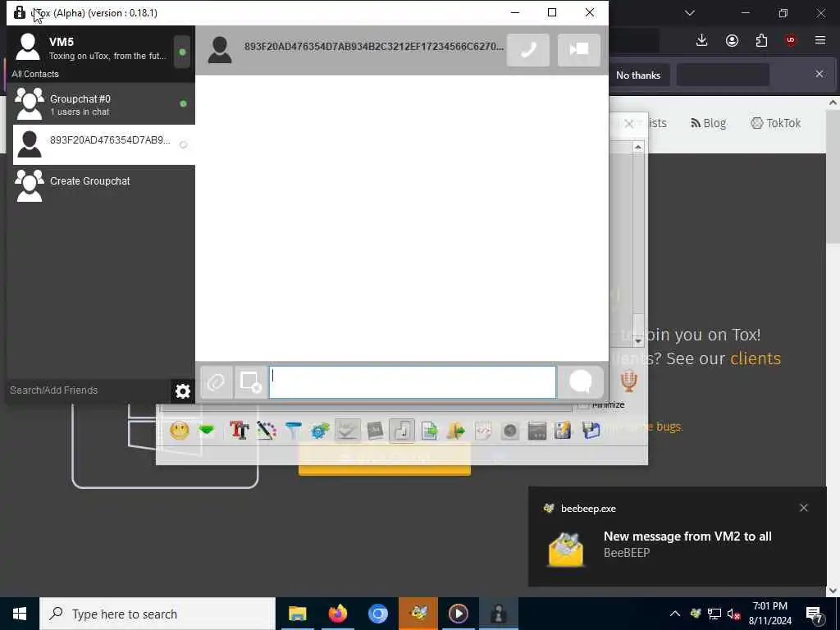
Task: Switch to Firefox from taskbar
Action: pos(337,614)
